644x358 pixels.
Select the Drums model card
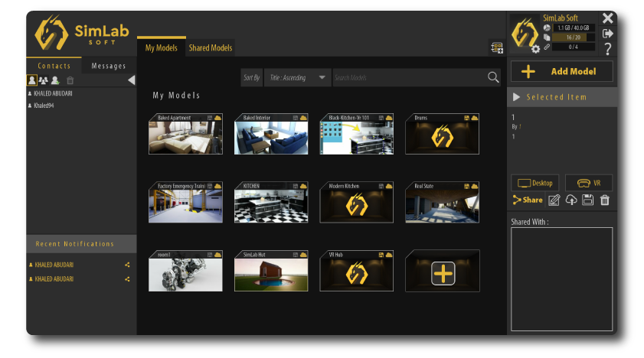tap(443, 134)
